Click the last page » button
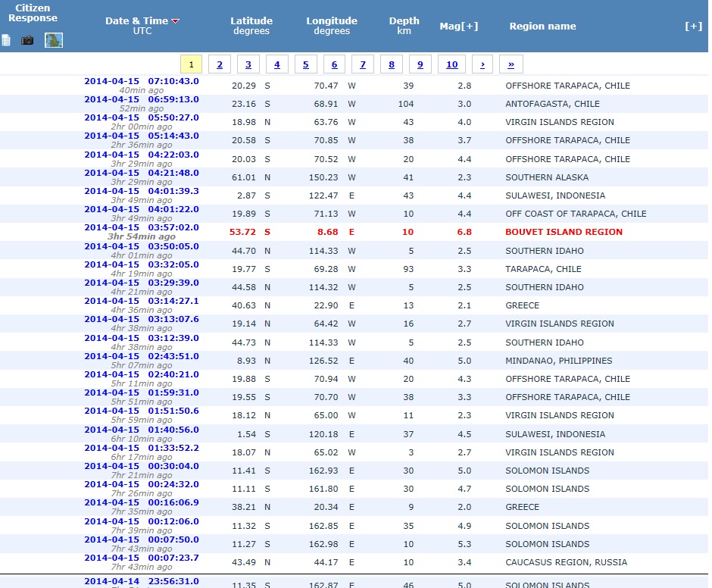712x588 pixels. [x=511, y=64]
